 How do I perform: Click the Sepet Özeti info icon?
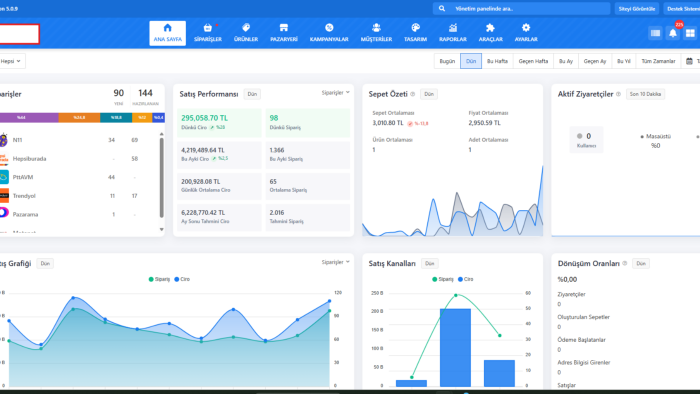click(412, 94)
